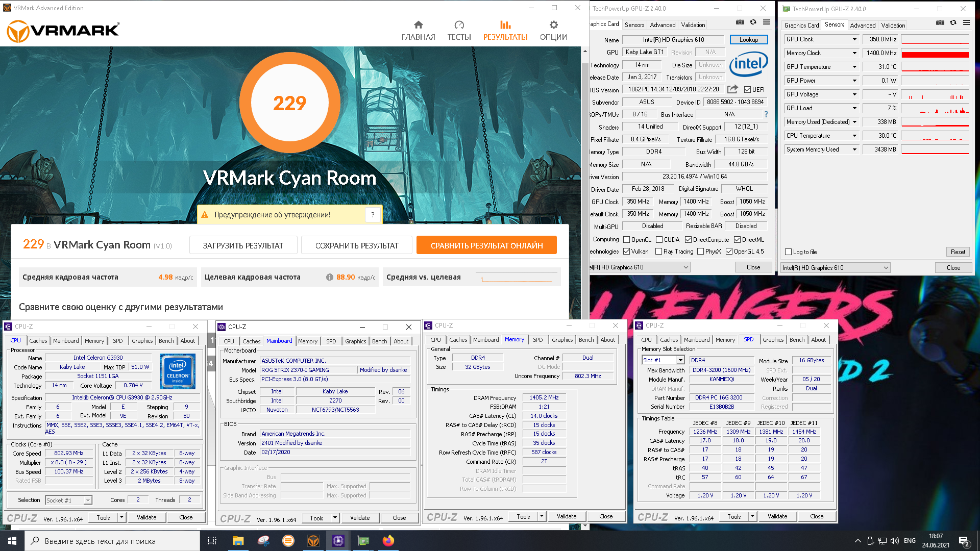Switch to the About tab in CPU-Z SPD window
The image size is (980, 551).
(818, 340)
